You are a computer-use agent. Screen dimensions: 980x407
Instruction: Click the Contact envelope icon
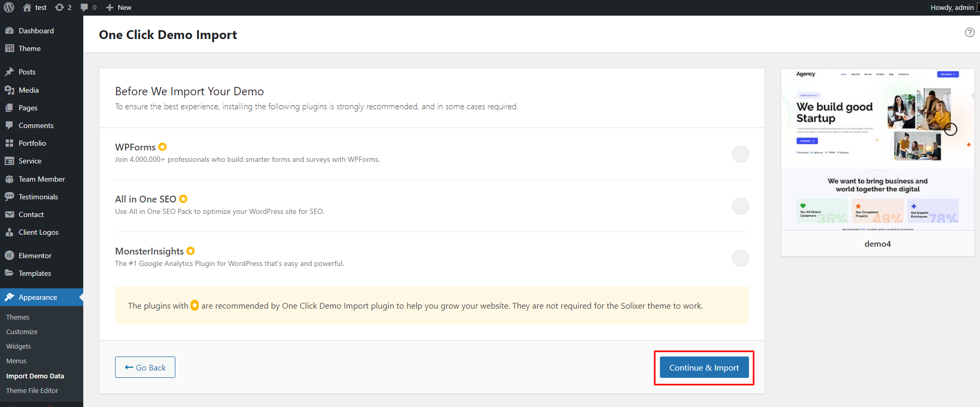(9, 214)
